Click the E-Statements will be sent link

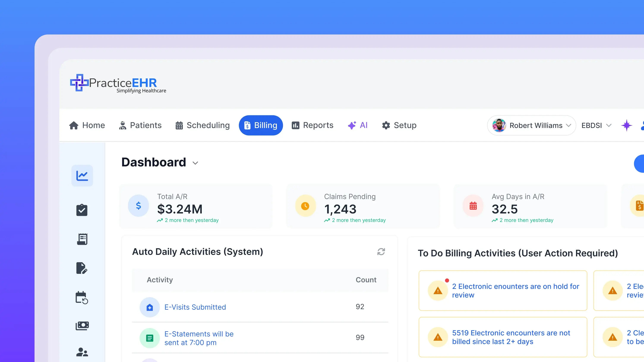coord(199,338)
